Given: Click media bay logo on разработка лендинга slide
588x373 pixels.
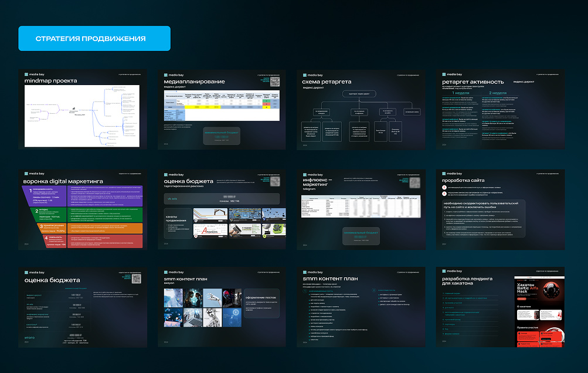Looking at the screenshot, I should [452, 271].
